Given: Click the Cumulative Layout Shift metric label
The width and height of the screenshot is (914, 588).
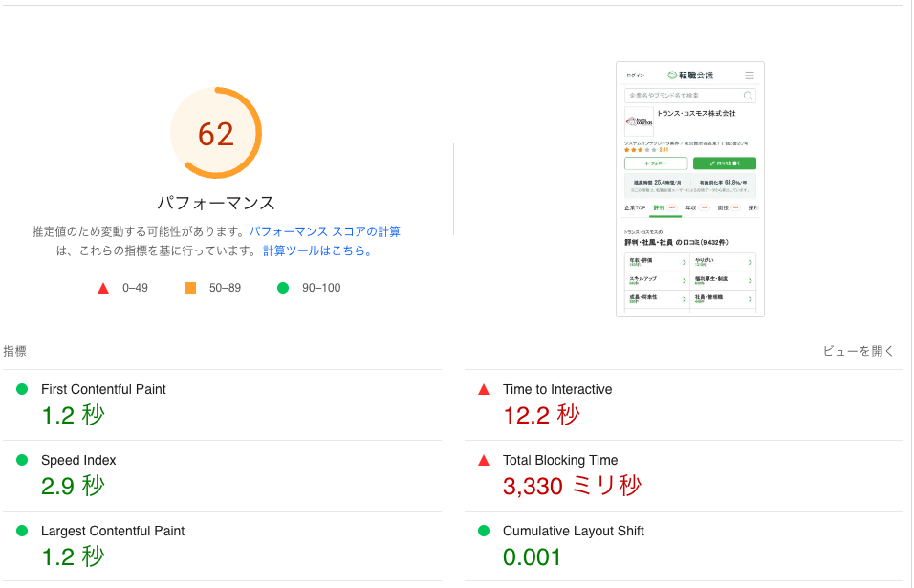Looking at the screenshot, I should (x=573, y=531).
